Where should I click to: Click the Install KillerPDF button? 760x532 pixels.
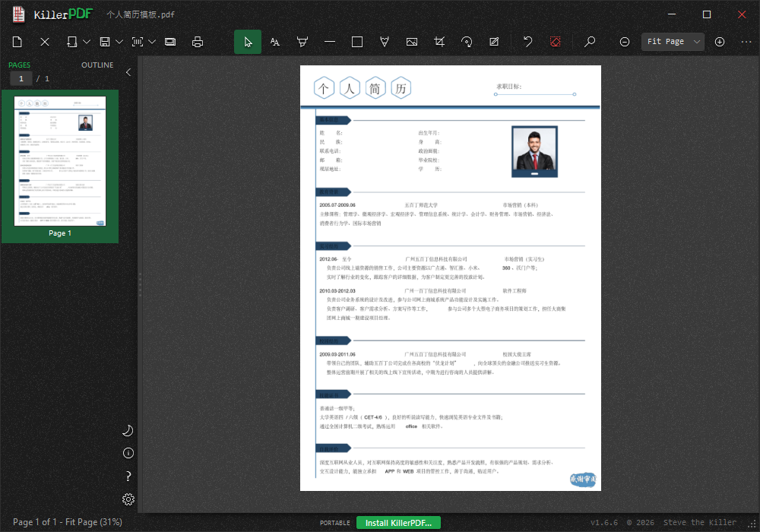pyautogui.click(x=398, y=523)
